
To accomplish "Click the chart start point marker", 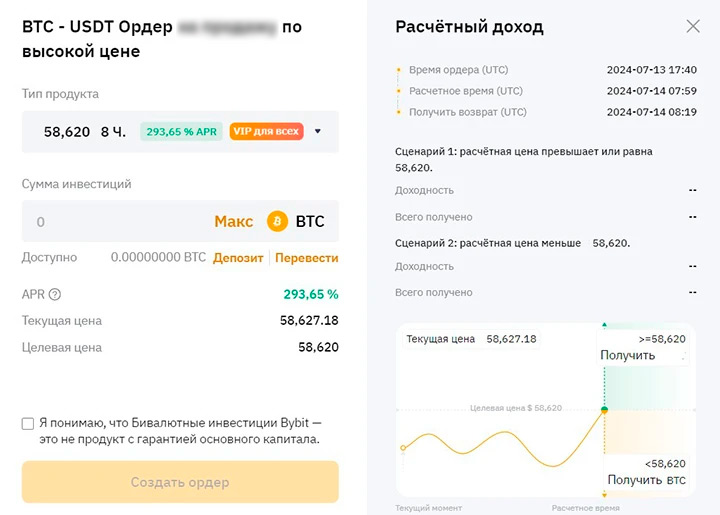I will pyautogui.click(x=403, y=448).
